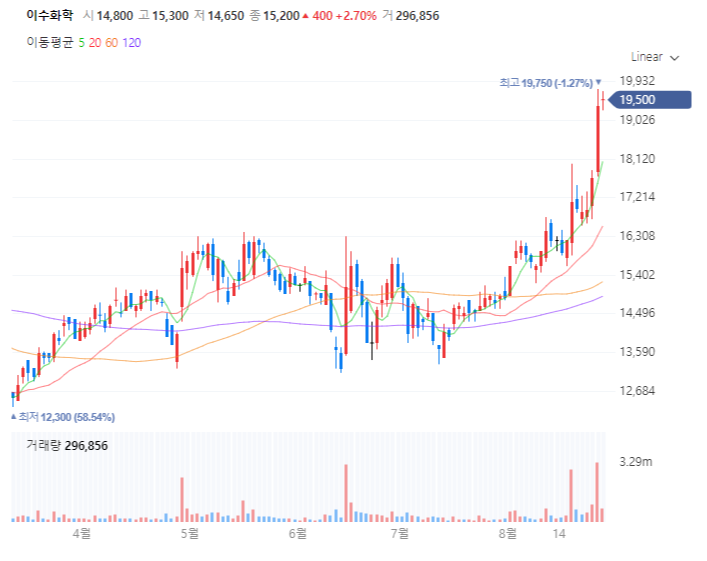
Task: Click the 7월 axis label
Action: point(400,533)
